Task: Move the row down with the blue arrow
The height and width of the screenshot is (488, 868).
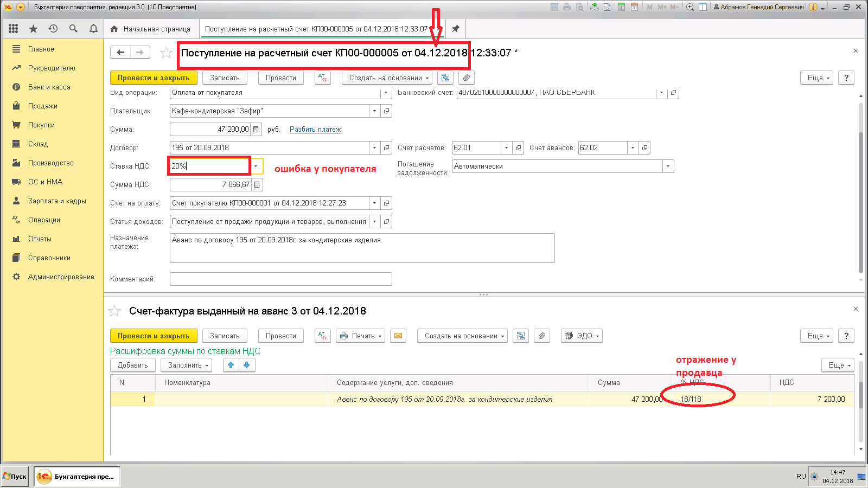Action: coord(246,365)
